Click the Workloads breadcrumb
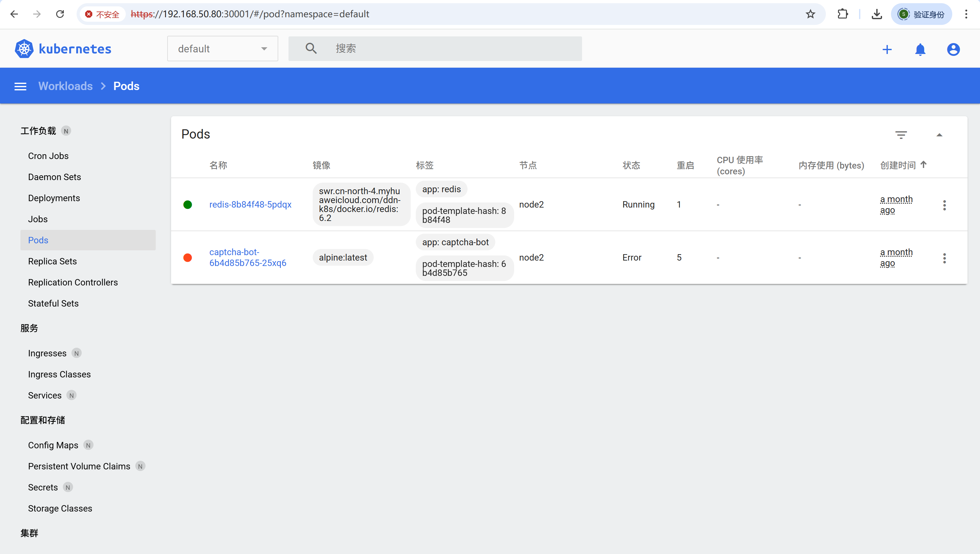The width and height of the screenshot is (980, 554). [65, 87]
